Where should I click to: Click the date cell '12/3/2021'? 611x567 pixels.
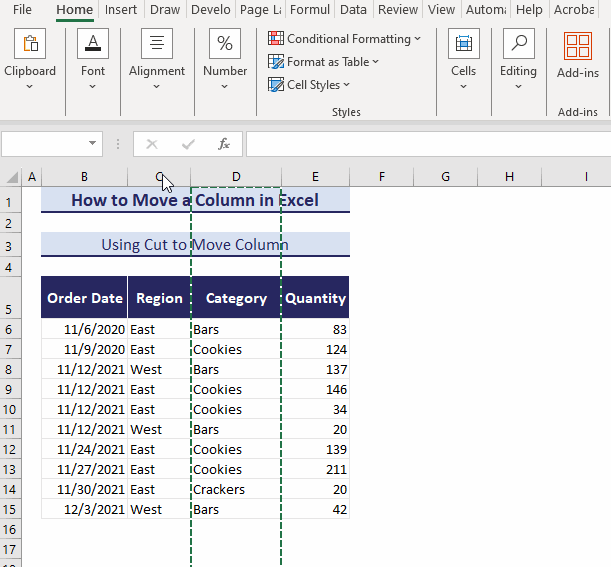coord(84,509)
